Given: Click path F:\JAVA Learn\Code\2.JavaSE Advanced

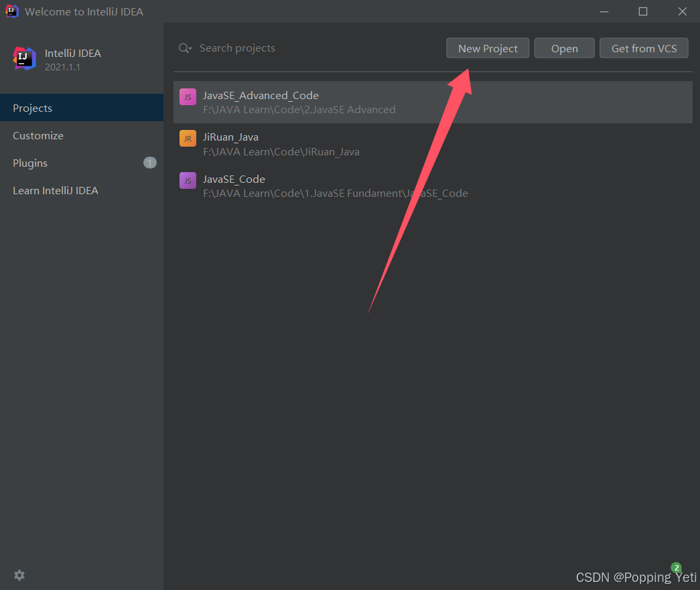Looking at the screenshot, I should pyautogui.click(x=299, y=110).
